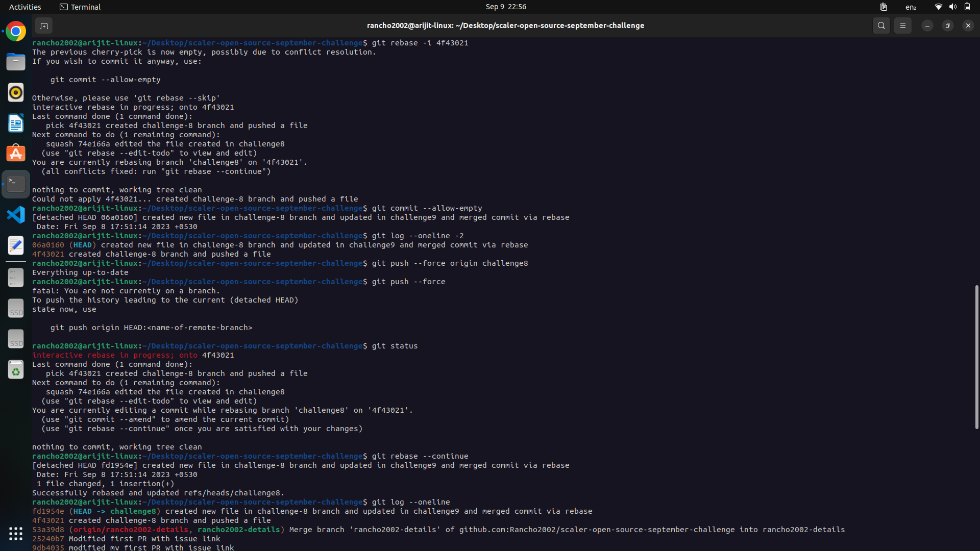Viewport: 980px width, 551px height.
Task: Open a new terminal tab
Action: tap(44, 25)
